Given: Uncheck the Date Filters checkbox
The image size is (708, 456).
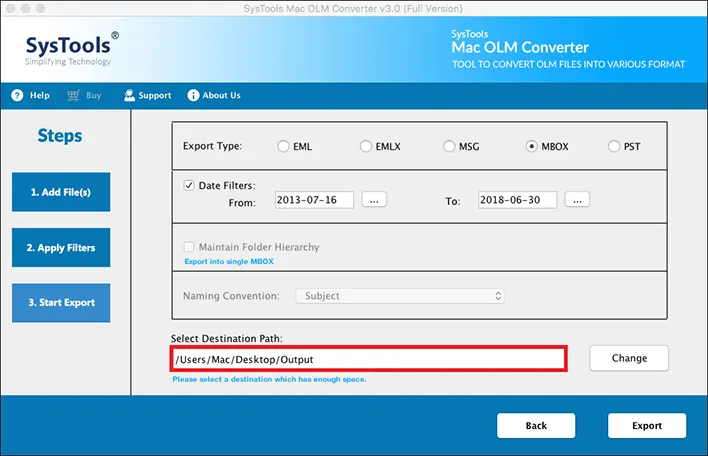Looking at the screenshot, I should coord(189,185).
